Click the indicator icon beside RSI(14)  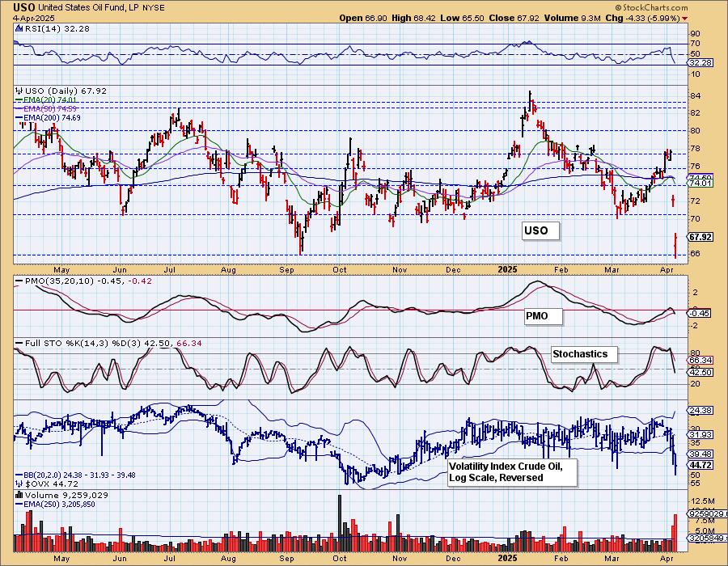19,28
